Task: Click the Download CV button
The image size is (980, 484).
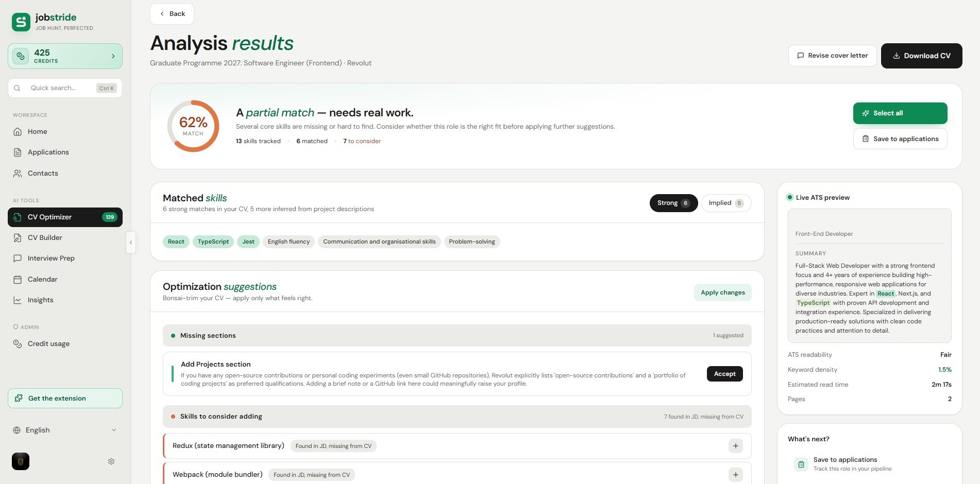Action: click(922, 56)
